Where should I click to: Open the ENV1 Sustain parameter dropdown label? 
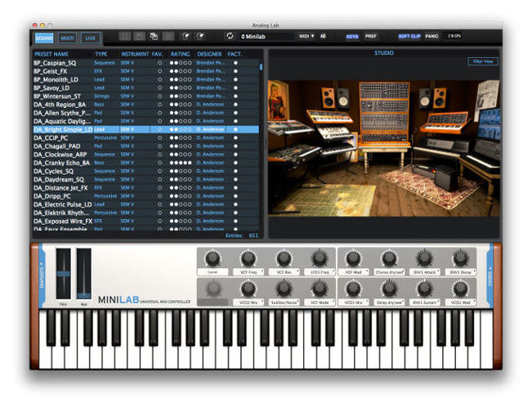click(x=424, y=302)
